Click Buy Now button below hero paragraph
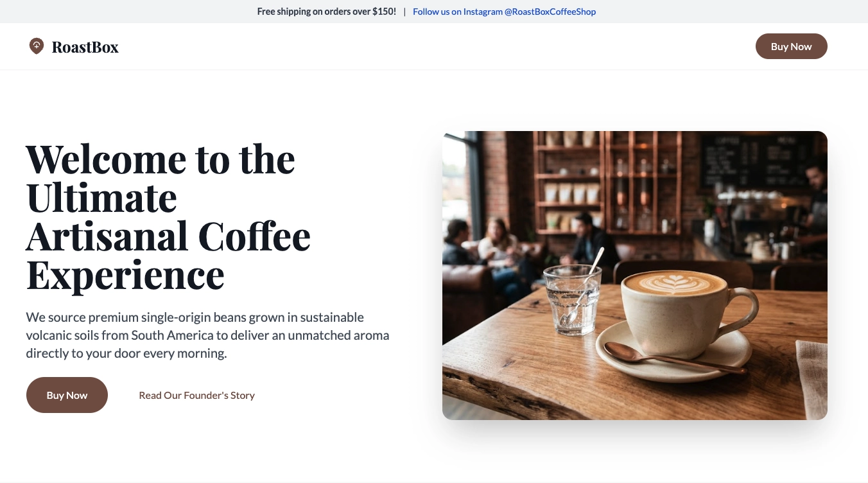868x483 pixels. 67,395
